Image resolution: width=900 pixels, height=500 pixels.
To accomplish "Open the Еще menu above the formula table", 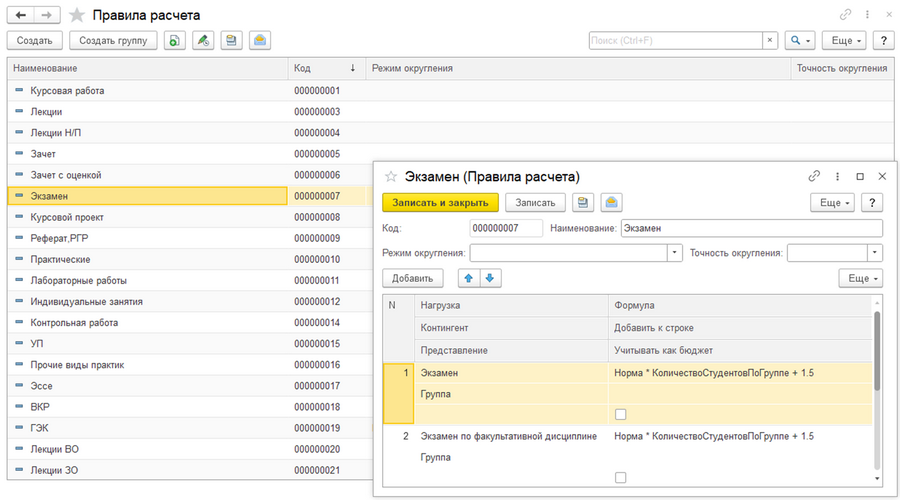I will 862,278.
